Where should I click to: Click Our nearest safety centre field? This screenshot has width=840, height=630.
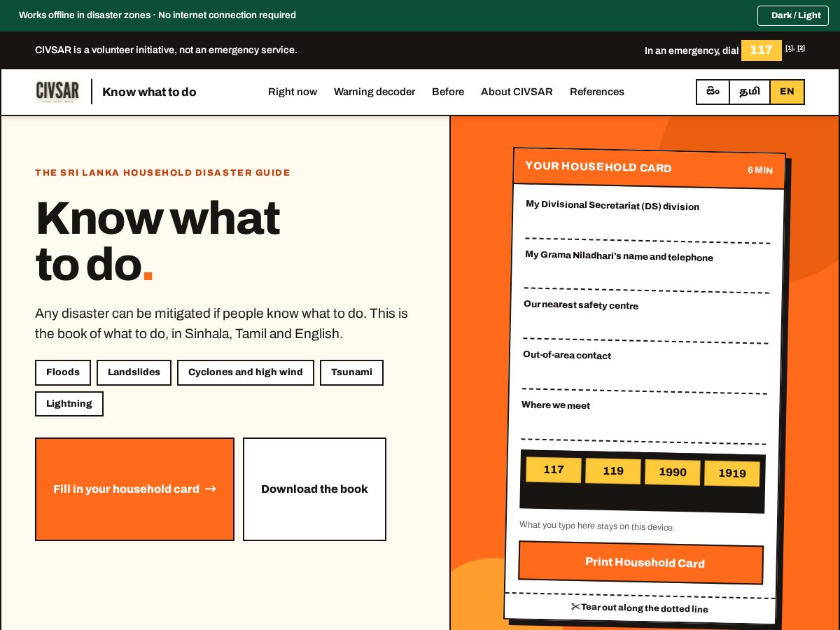(x=645, y=327)
